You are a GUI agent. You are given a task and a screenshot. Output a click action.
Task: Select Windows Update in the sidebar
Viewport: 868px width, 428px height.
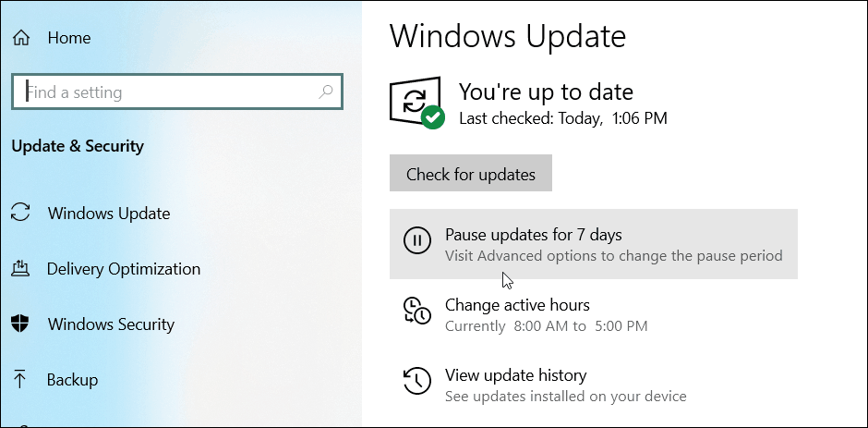coord(109,214)
